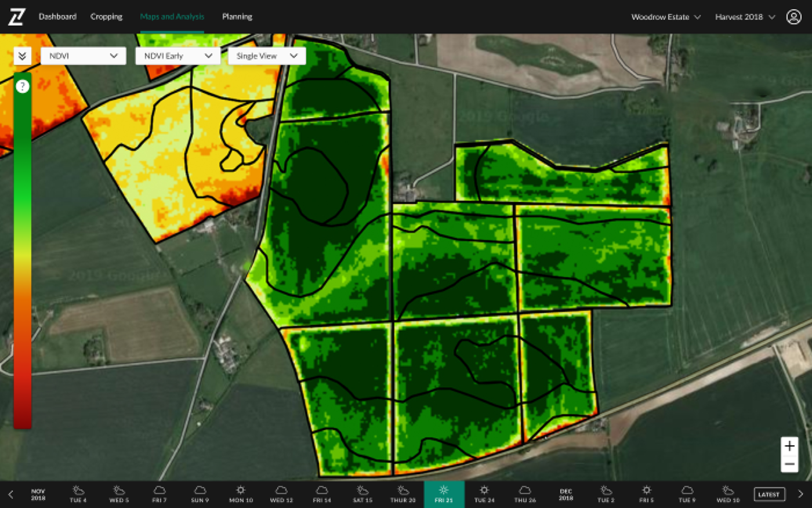Collapse the controls with the double-chevron button
The width and height of the screenshot is (812, 508).
pos(22,56)
